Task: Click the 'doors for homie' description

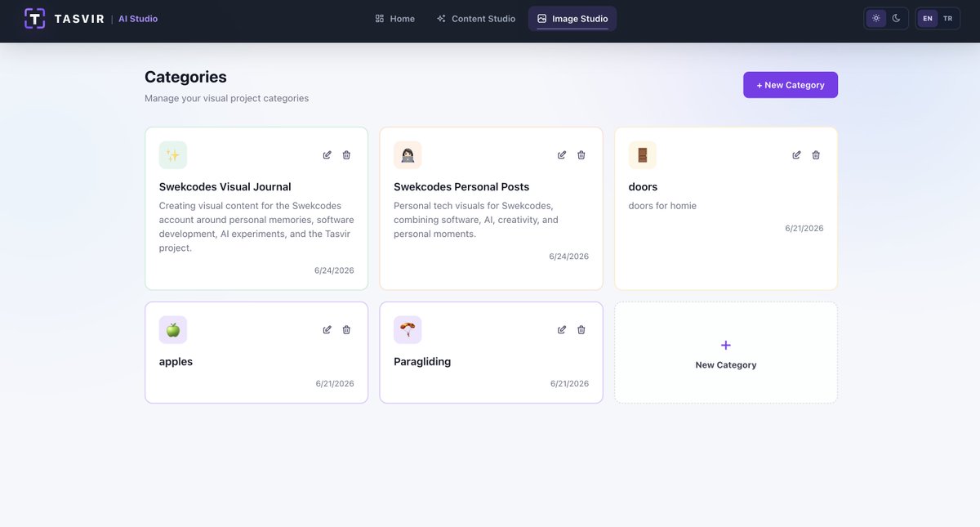Action: [662, 206]
